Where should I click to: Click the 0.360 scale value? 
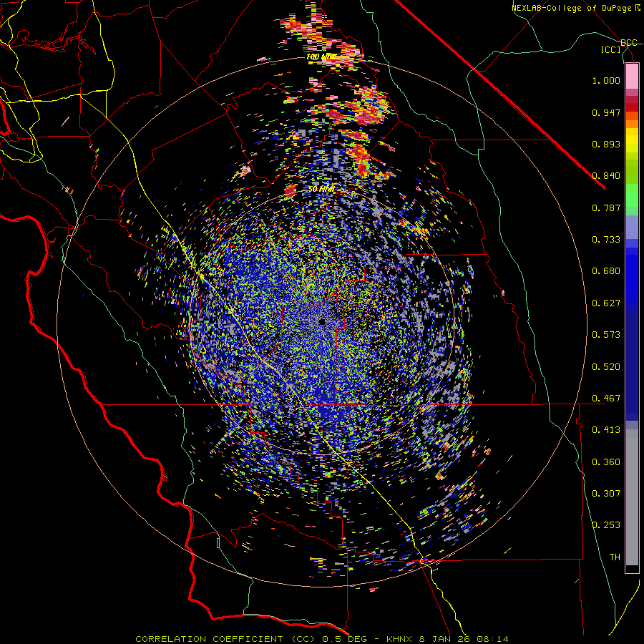[606, 462]
